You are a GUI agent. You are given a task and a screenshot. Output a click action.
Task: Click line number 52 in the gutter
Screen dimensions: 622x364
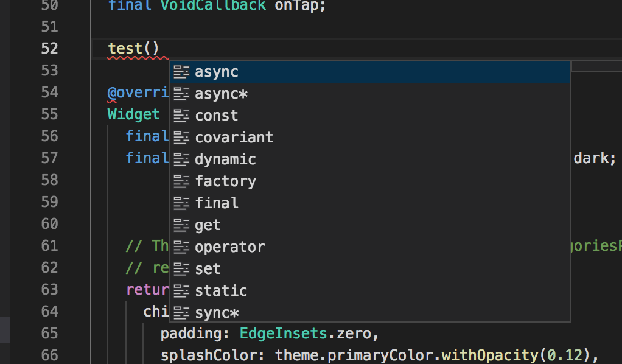click(49, 49)
